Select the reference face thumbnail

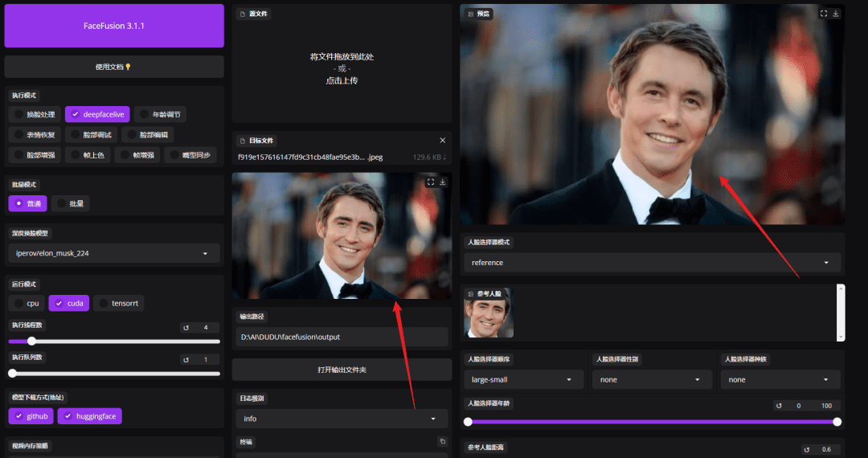coord(489,313)
